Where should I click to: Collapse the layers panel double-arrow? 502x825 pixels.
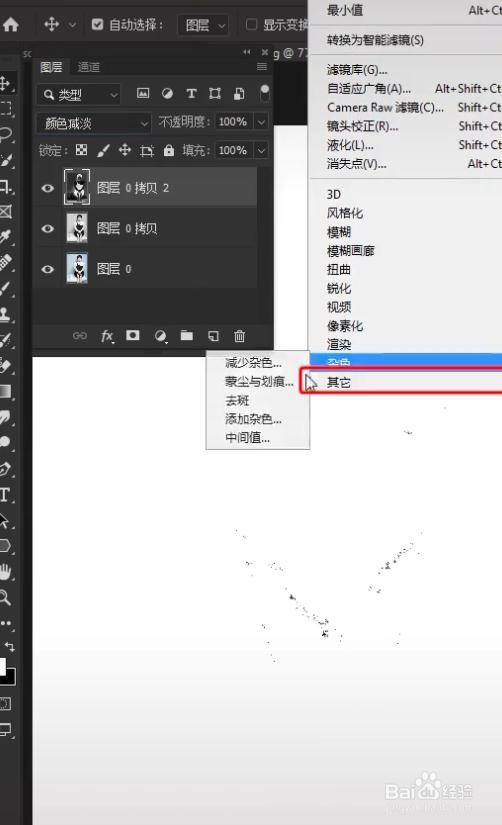[247, 52]
